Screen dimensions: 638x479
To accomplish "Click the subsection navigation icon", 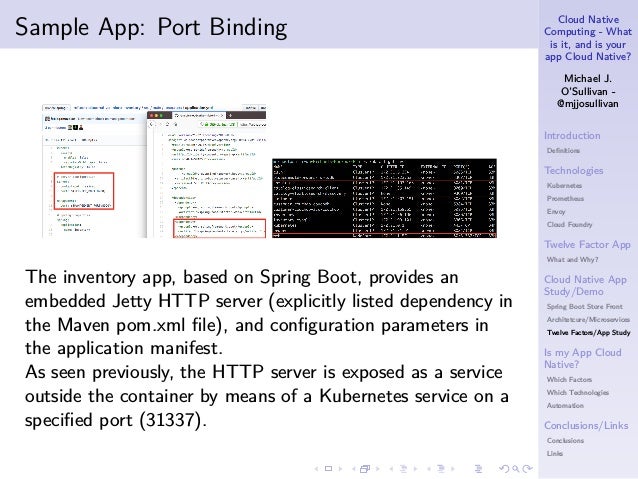I will 403,469.
